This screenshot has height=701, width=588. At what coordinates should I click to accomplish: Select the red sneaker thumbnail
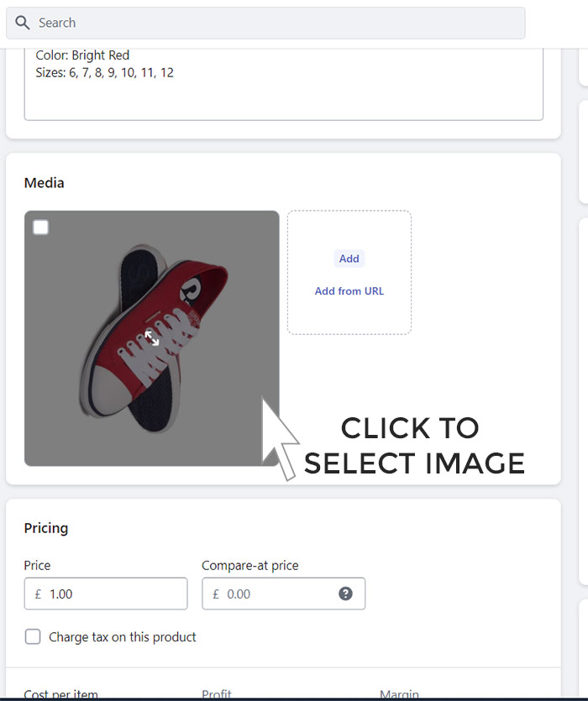pyautogui.click(x=151, y=338)
